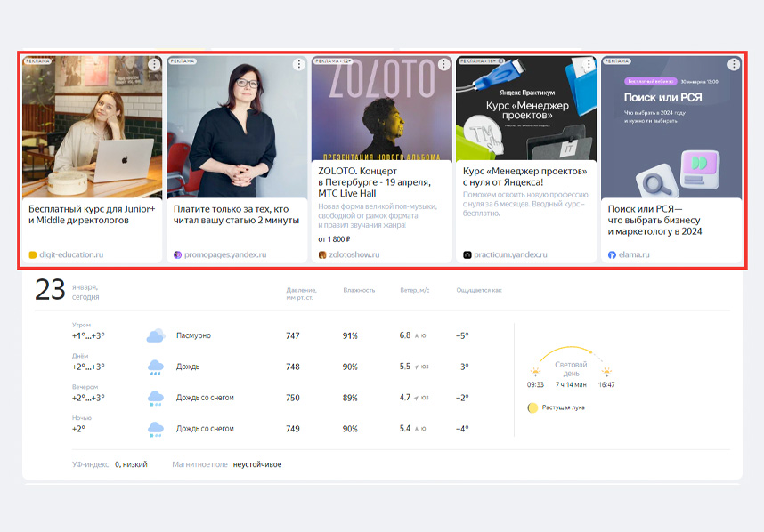
Task: Click the sunset time "16:47"
Action: point(606,384)
